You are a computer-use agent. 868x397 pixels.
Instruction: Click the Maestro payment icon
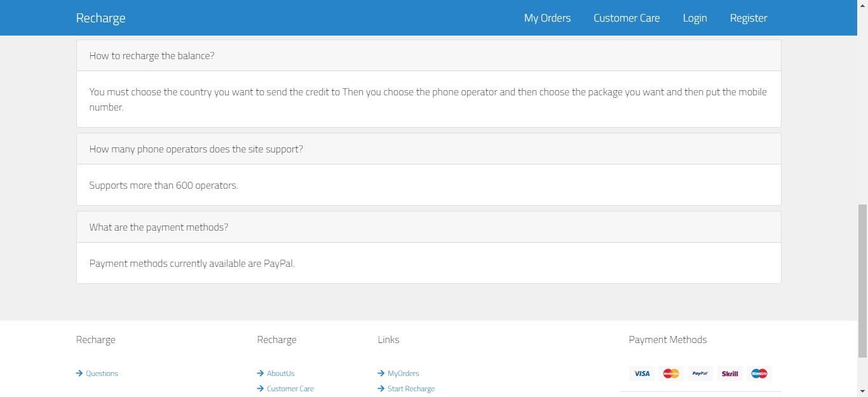click(759, 373)
